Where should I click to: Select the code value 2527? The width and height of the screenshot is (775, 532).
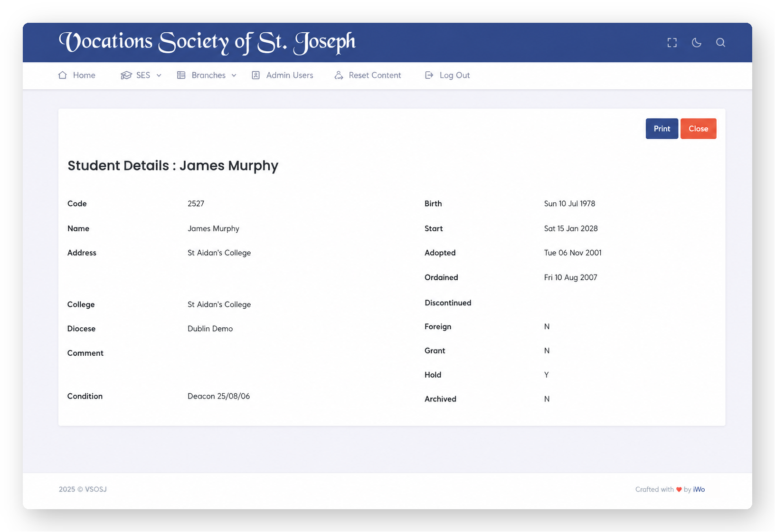[196, 204]
